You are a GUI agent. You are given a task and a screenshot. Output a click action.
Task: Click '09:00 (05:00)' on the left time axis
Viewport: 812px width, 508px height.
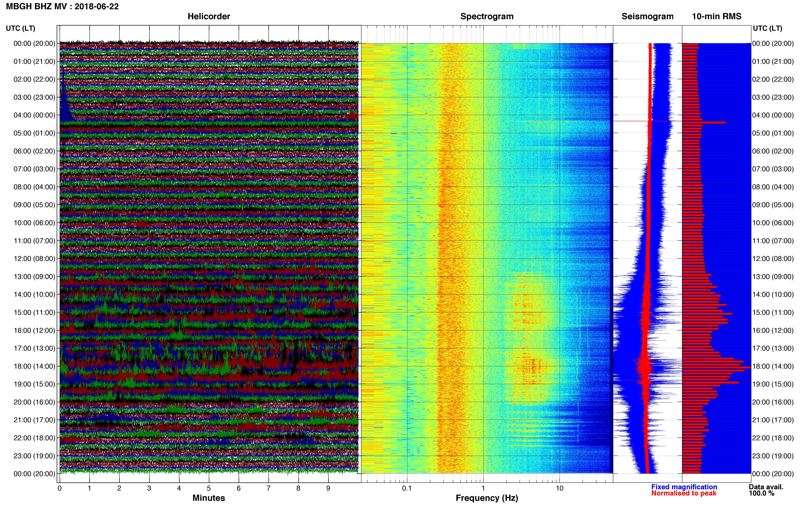34,205
